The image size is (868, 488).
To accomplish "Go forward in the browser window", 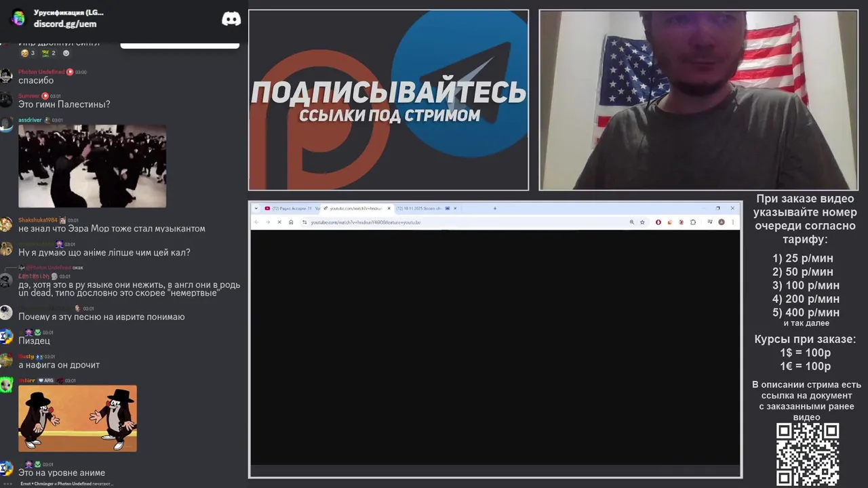I will 268,222.
